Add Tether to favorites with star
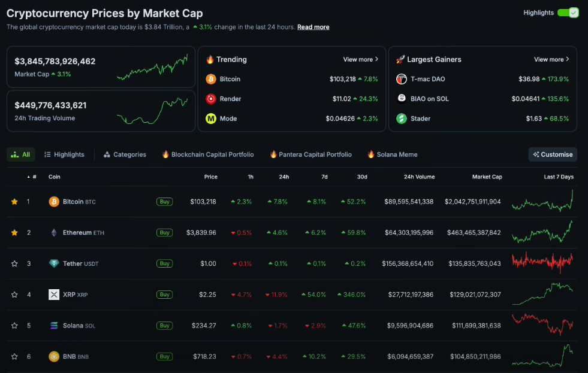 [14, 263]
